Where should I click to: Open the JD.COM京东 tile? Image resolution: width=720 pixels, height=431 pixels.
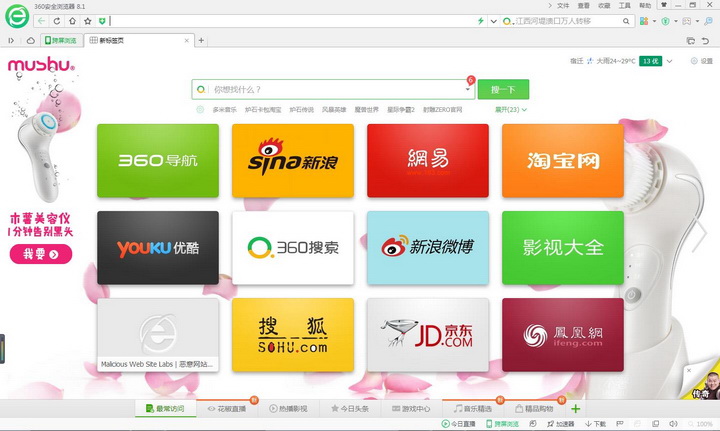[x=428, y=335]
